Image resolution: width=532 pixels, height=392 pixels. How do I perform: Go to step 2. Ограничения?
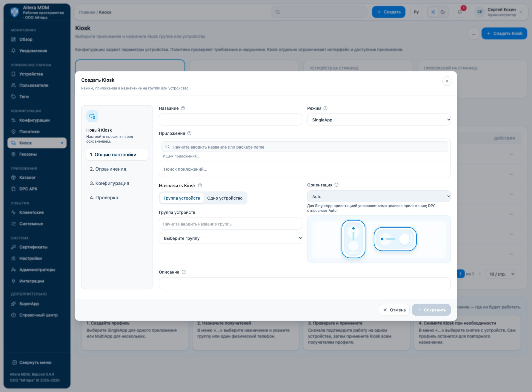(x=108, y=169)
